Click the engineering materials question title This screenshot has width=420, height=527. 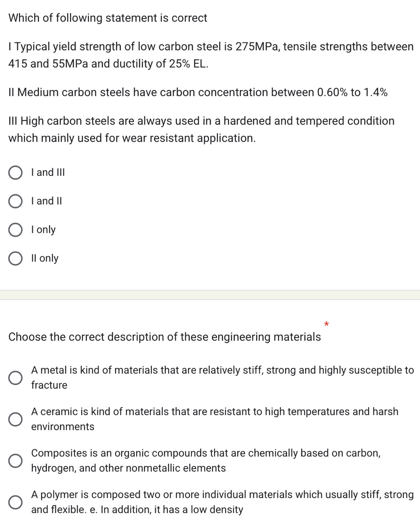click(x=164, y=337)
